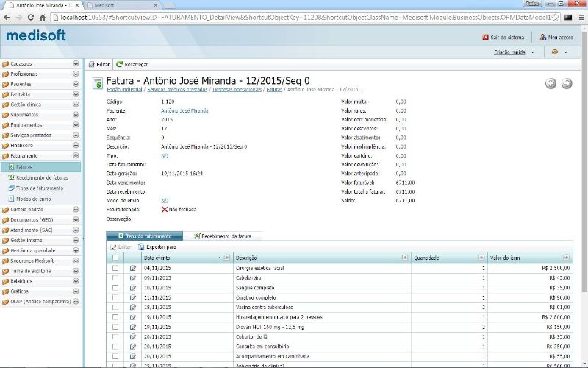
Task: Open edit icon for Vacina contra tuberculose row
Action: point(133,307)
